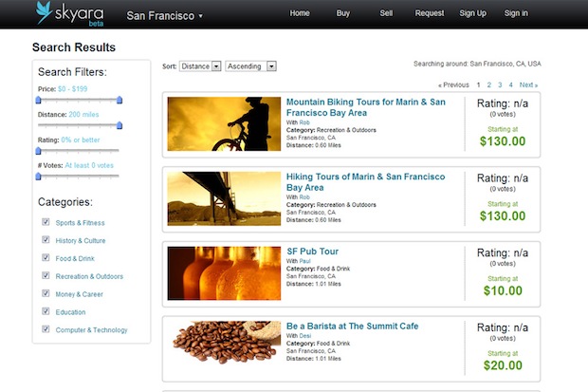588x392 pixels.
Task: Select the coffee beans barista thumbnail
Action: (x=224, y=348)
